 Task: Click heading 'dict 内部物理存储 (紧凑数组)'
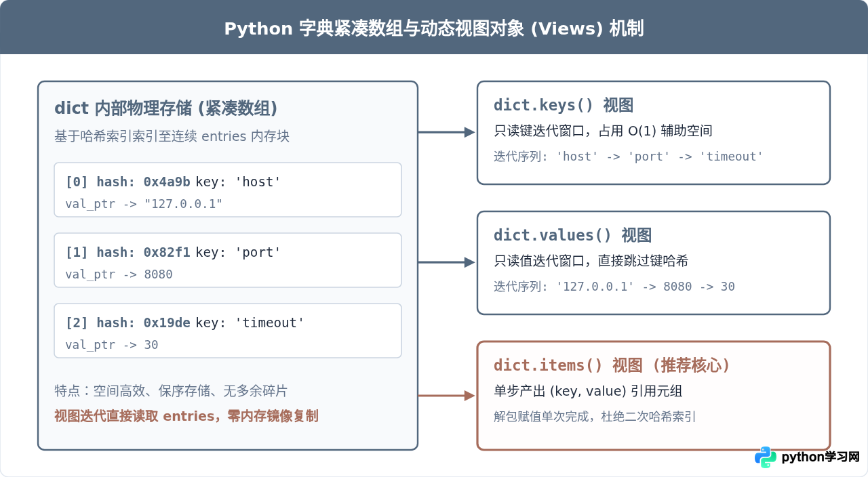coord(166,108)
